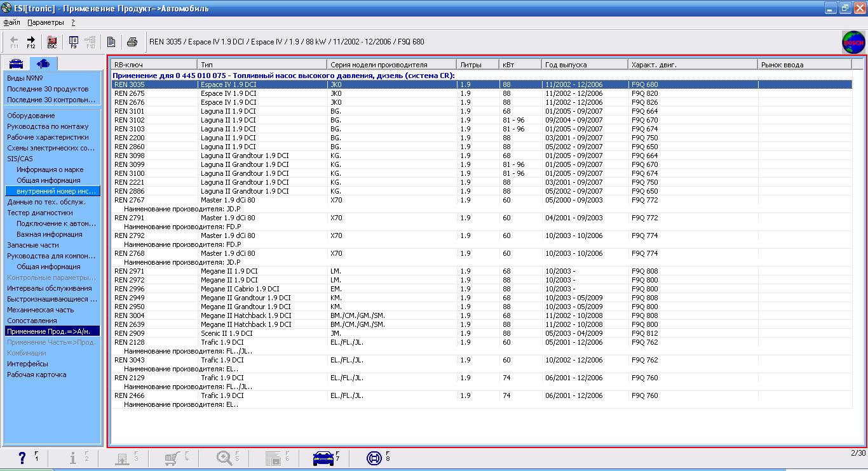The height and width of the screenshot is (471, 868).
Task: Open Руководства для компон... section
Action: [x=52, y=256]
